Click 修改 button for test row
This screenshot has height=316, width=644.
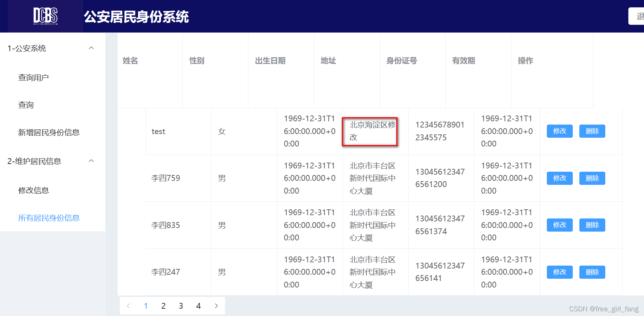point(560,131)
